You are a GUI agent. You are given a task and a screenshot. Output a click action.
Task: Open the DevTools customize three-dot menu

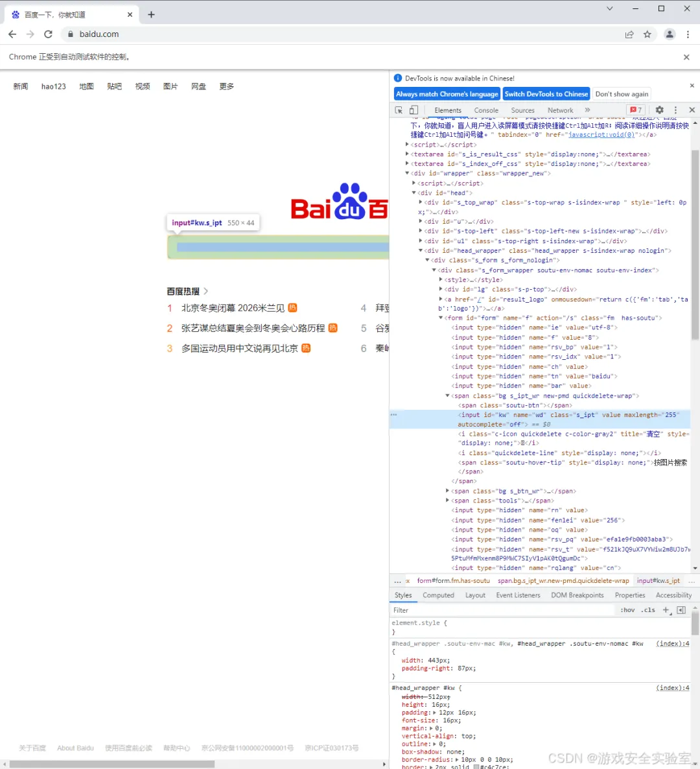click(x=675, y=110)
